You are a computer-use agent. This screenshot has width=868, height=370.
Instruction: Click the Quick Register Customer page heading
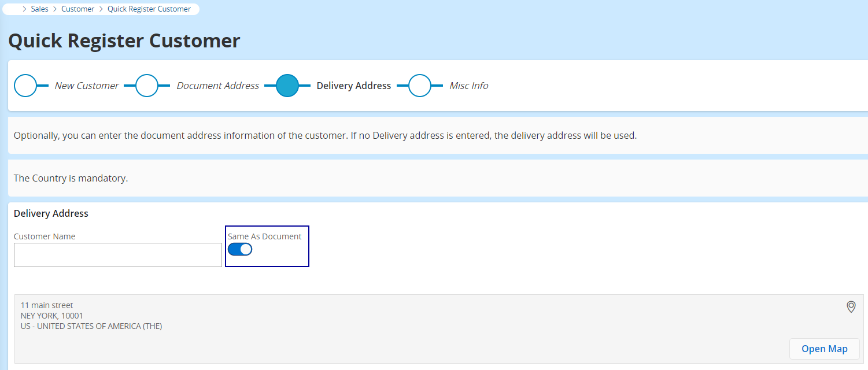(124, 40)
